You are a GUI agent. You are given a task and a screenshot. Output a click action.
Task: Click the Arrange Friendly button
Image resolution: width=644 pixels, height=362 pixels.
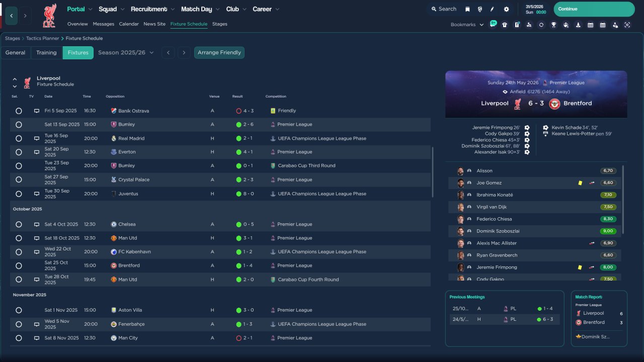(x=219, y=53)
